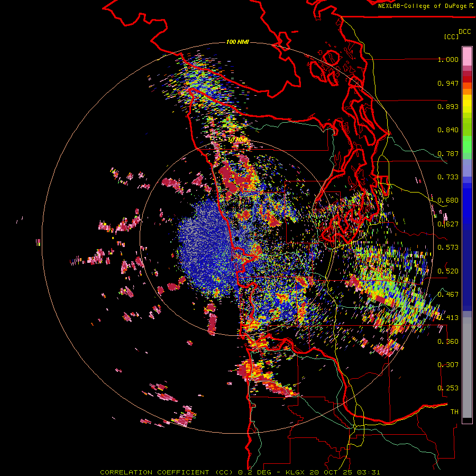Click the 100 NMI range ring label
Image resolution: width=476 pixels, height=476 pixels.
point(237,42)
